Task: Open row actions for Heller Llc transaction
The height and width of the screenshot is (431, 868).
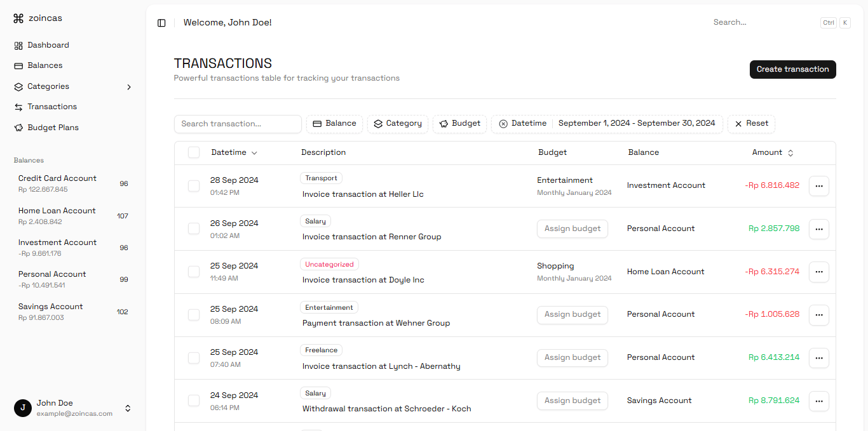Action: pos(818,186)
